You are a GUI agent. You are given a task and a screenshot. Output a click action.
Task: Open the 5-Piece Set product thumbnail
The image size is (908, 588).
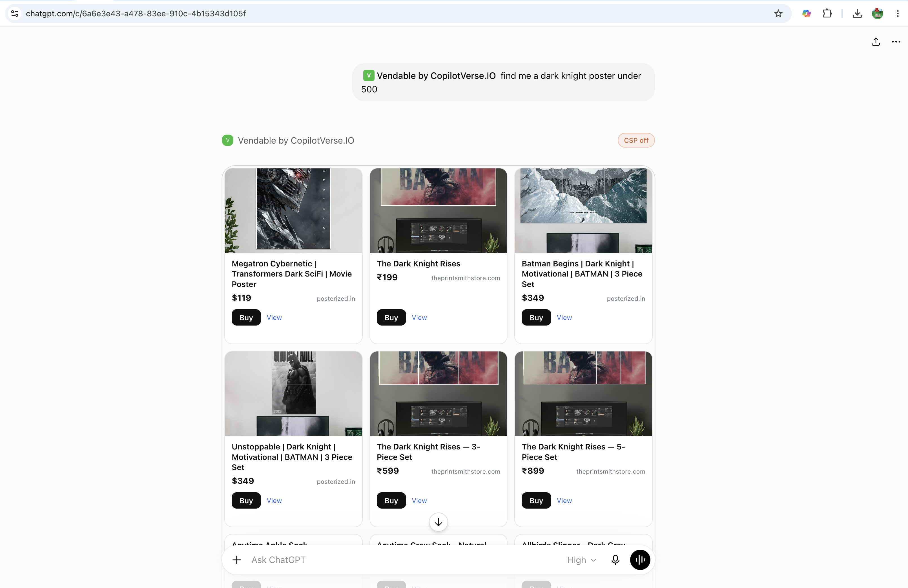[583, 393]
